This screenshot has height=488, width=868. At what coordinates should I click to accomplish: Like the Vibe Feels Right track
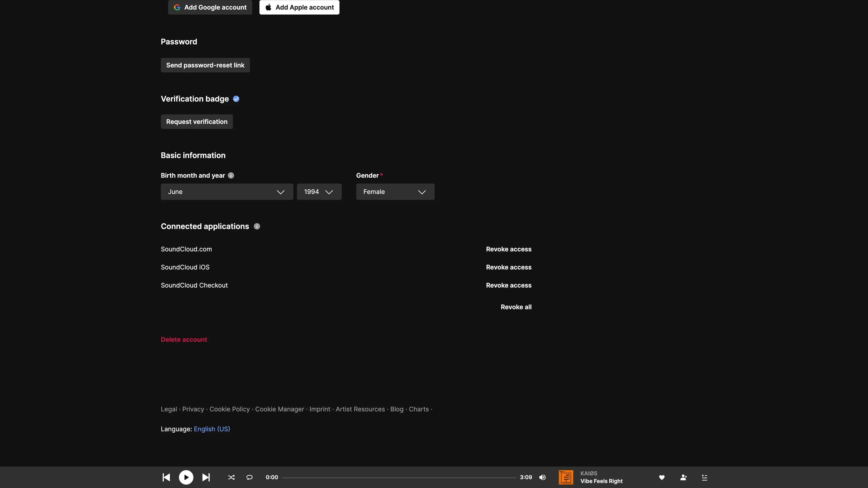[x=662, y=477]
